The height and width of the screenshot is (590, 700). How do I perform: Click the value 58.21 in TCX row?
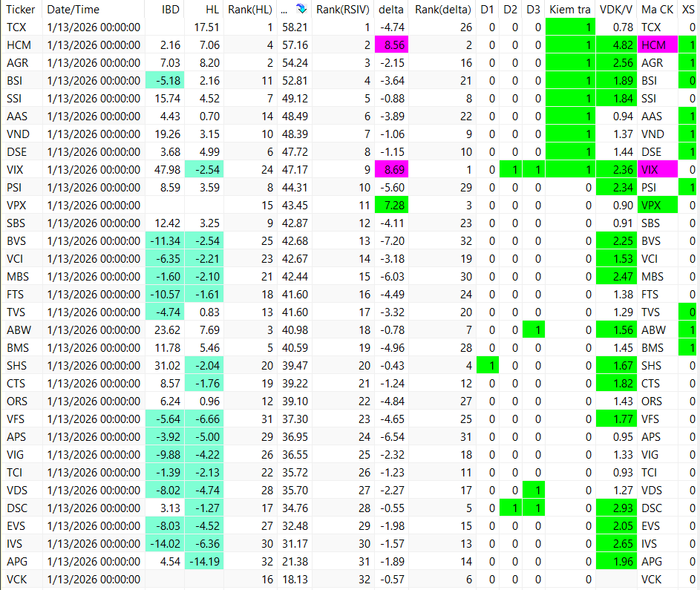click(x=295, y=27)
